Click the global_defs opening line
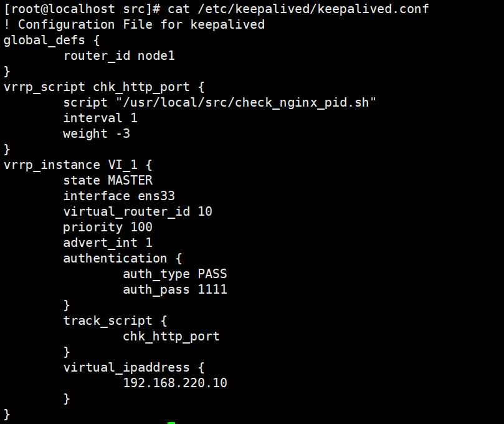Viewport: 504px width, 424px height. 52,40
